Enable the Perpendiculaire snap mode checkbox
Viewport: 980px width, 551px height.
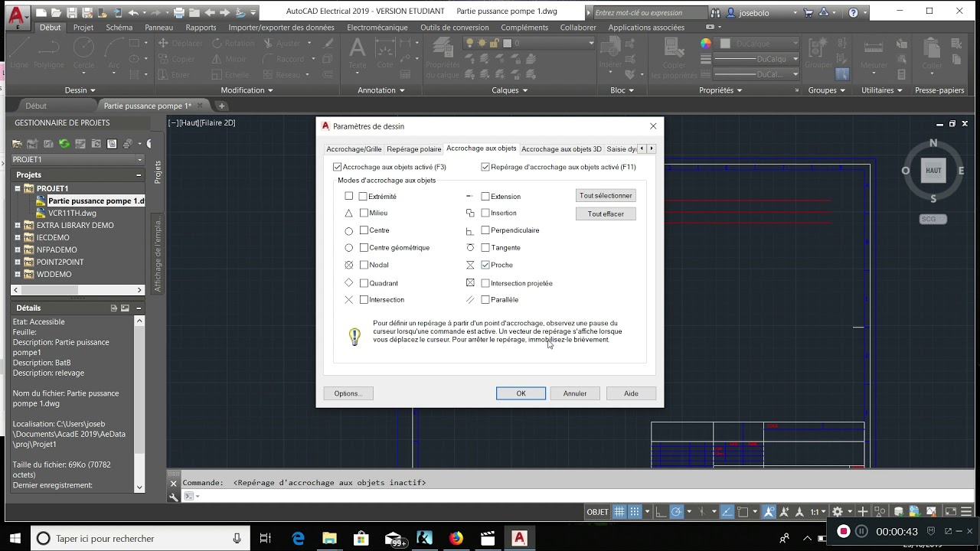[485, 230]
